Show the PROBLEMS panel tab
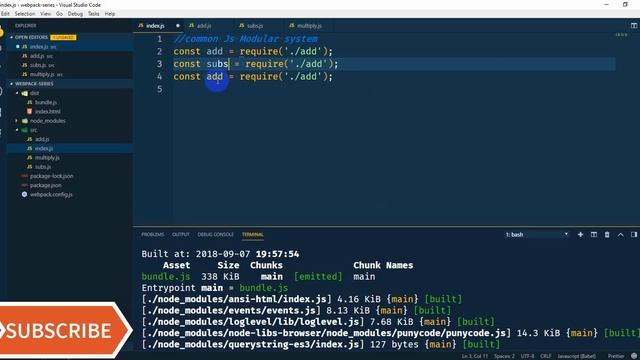 153,235
